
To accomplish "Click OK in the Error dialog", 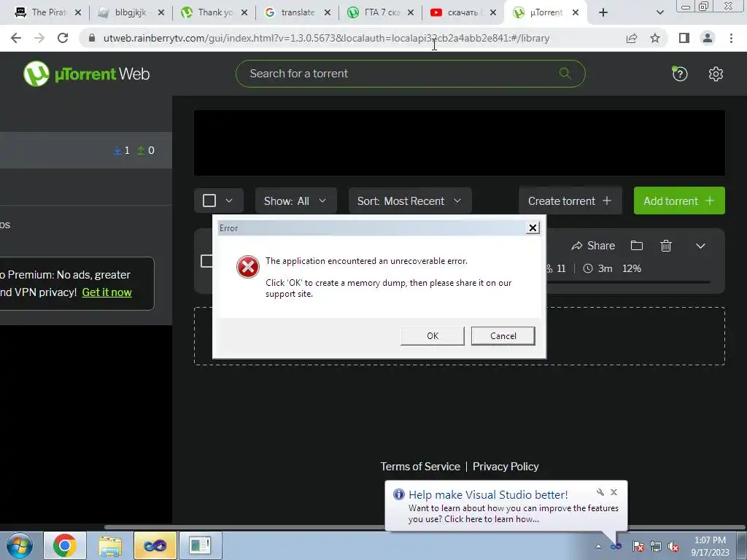I will click(433, 335).
